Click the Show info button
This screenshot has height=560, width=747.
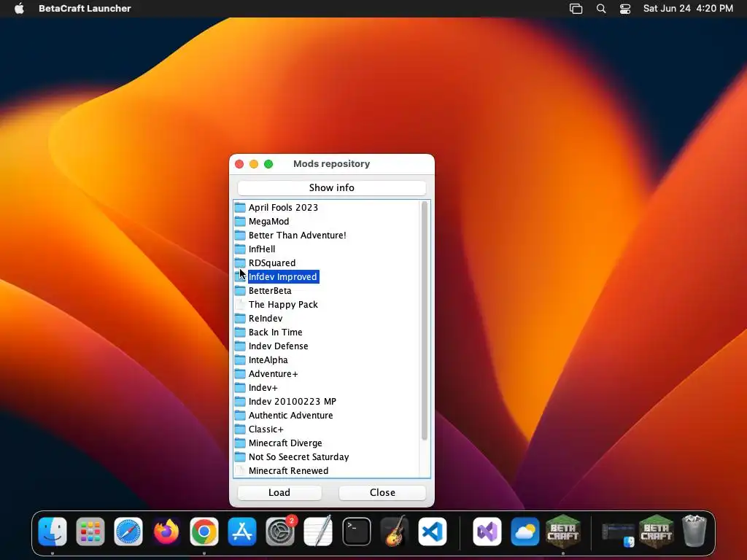[x=332, y=187]
